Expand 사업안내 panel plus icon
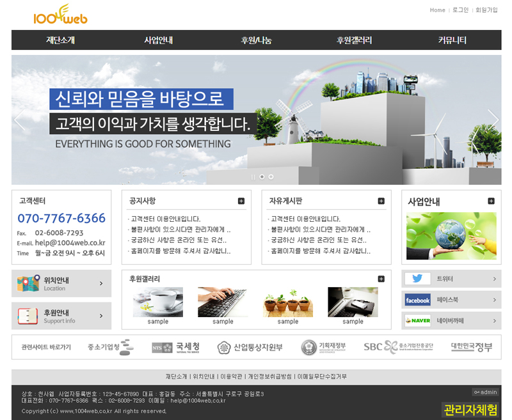 [492, 201]
